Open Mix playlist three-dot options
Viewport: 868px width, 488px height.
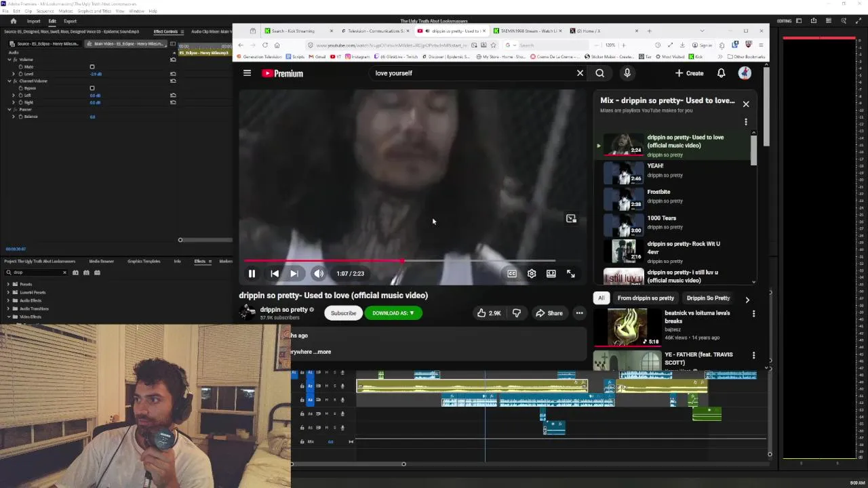(746, 122)
